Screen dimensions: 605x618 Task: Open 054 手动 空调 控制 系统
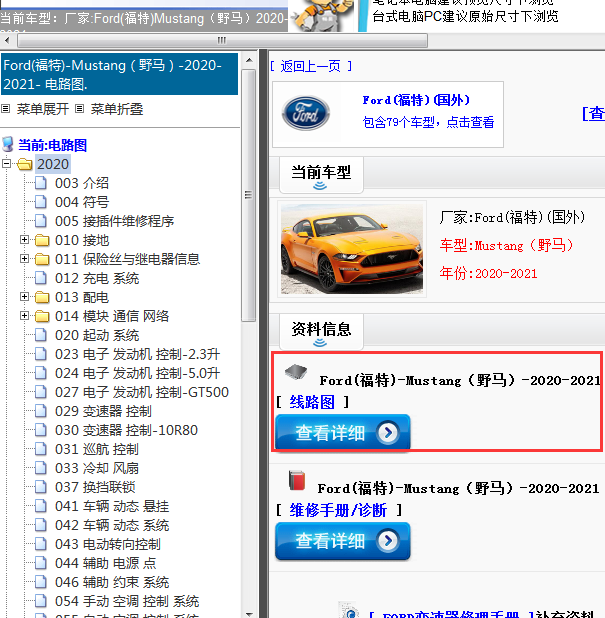click(x=127, y=601)
